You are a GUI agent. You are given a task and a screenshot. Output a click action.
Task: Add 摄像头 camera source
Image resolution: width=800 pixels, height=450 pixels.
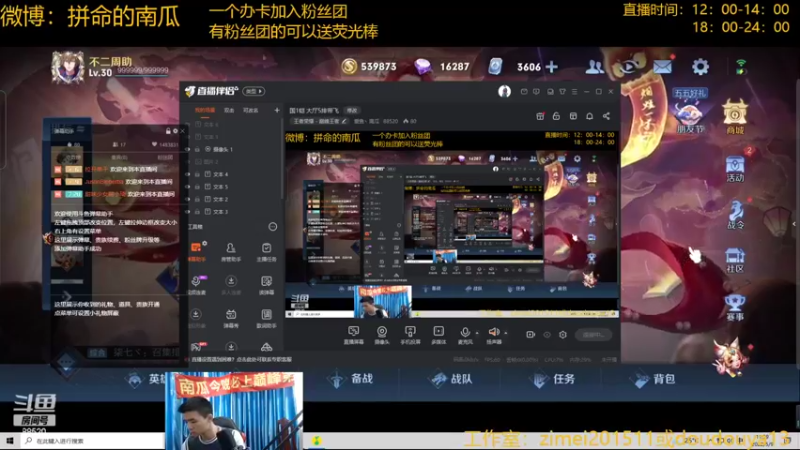point(382,335)
